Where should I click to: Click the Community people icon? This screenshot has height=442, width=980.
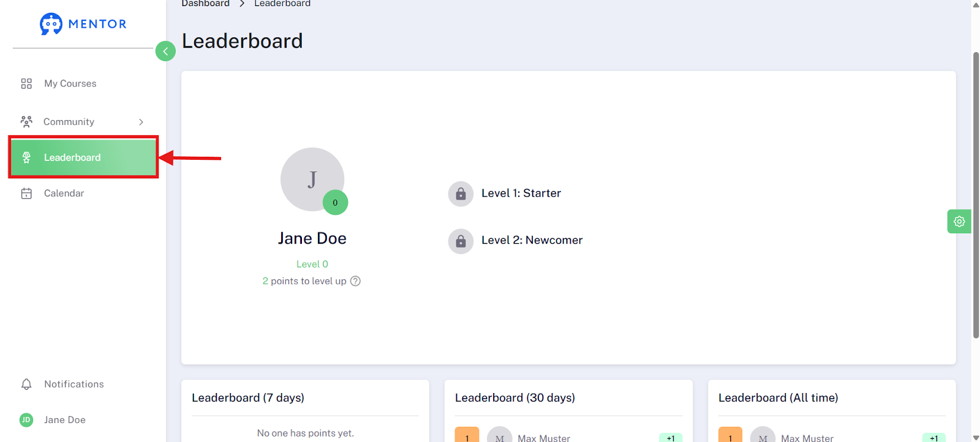pyautogui.click(x=26, y=122)
